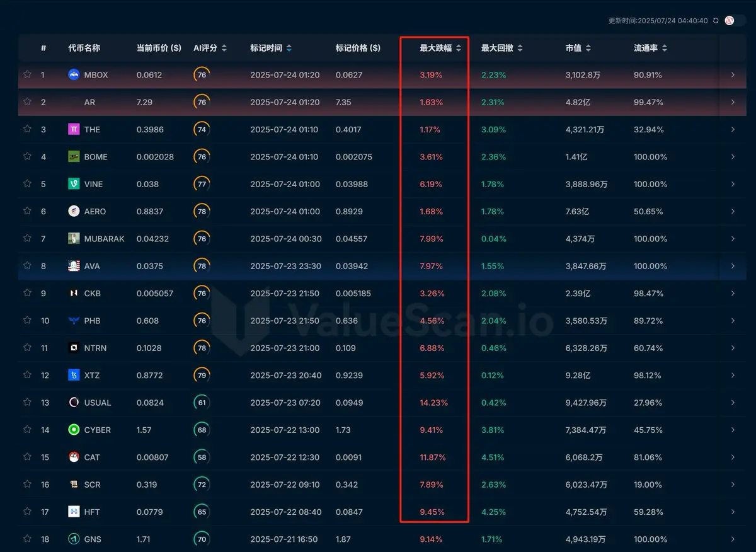756x552 pixels.
Task: Star the MBOX row as favorite
Action: 27,74
